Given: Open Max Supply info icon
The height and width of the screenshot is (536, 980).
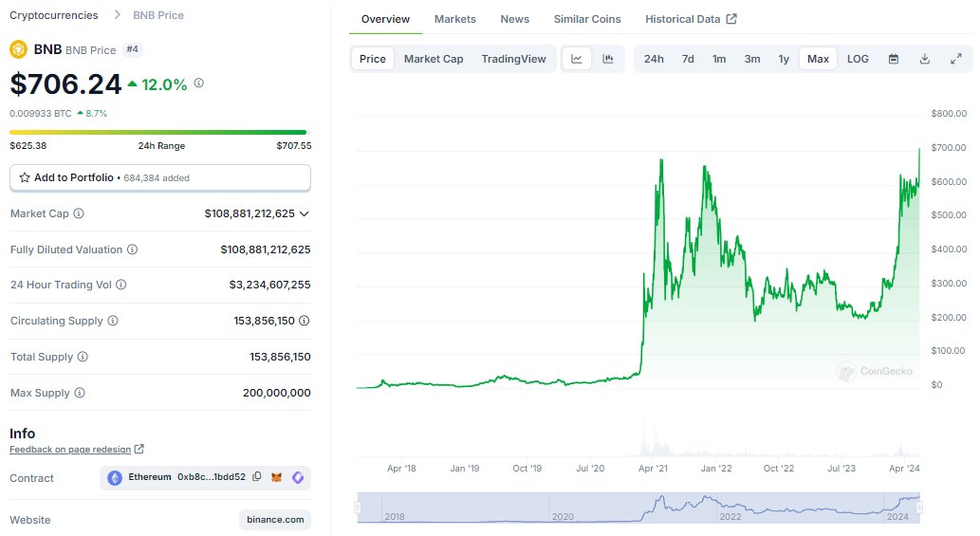Looking at the screenshot, I should click(80, 393).
